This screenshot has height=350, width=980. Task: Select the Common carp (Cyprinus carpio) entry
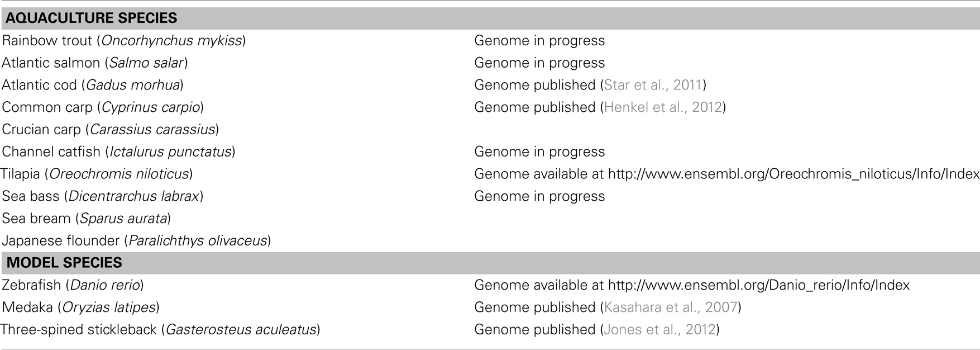pyautogui.click(x=103, y=107)
